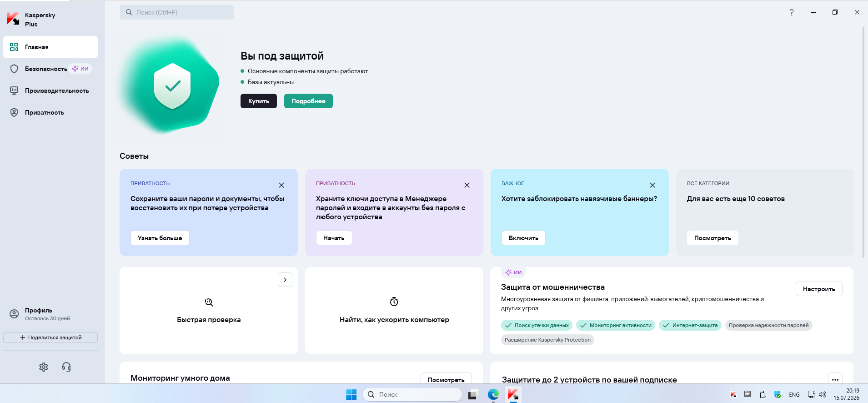
Task: Click the Защитите до 2 устройств heading
Action: coord(589,380)
